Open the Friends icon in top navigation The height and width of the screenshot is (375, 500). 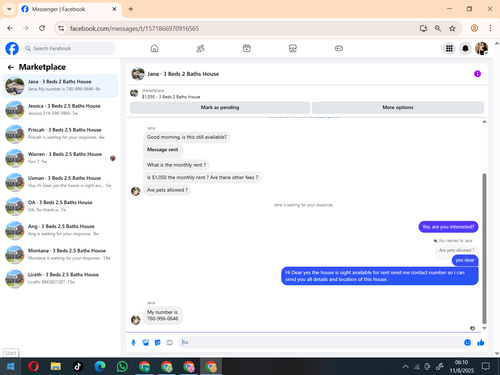(200, 49)
